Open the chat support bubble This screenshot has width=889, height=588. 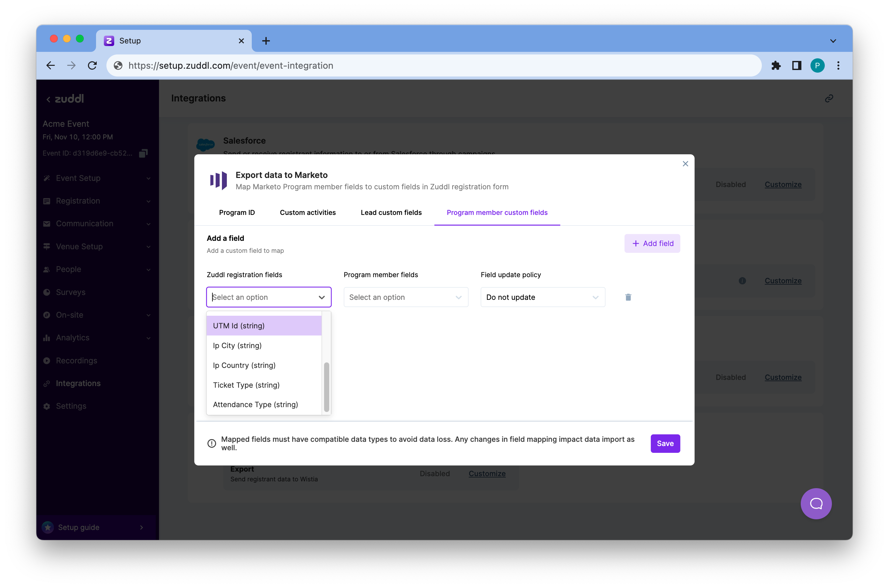click(x=816, y=504)
